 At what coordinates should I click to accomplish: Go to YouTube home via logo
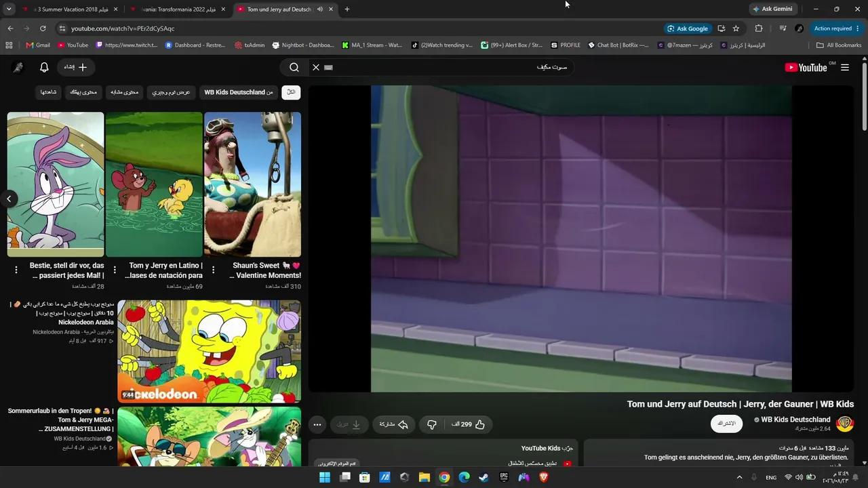[x=806, y=67]
